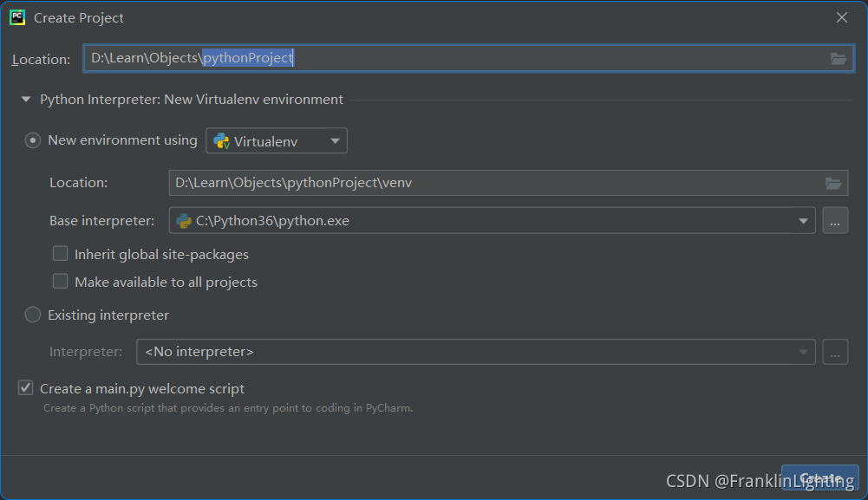Open the Virtualenv environment type dropdown

[277, 141]
